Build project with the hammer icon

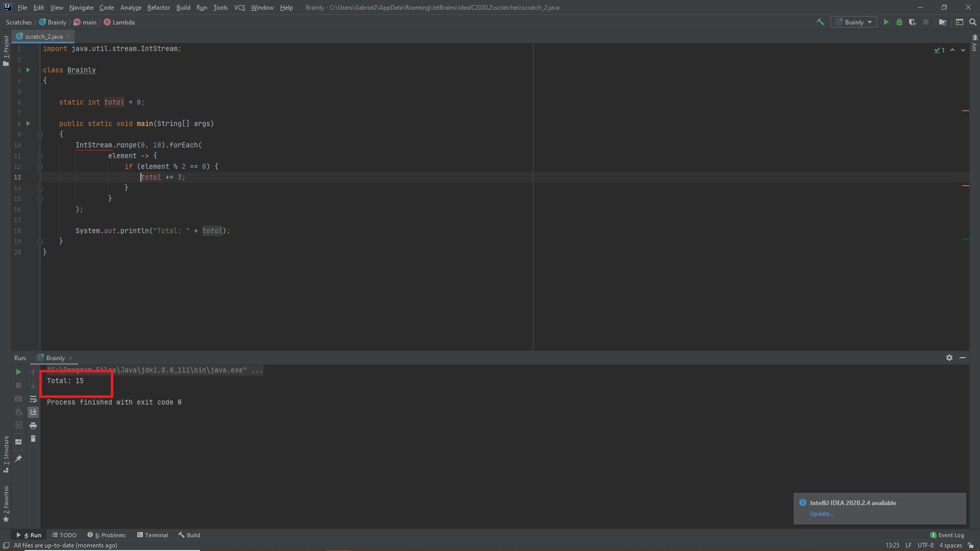click(x=820, y=22)
